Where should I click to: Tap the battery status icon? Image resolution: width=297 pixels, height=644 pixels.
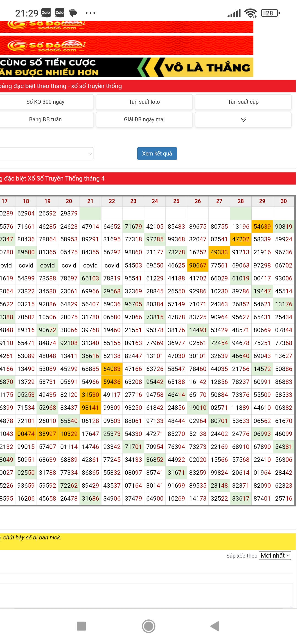(270, 13)
